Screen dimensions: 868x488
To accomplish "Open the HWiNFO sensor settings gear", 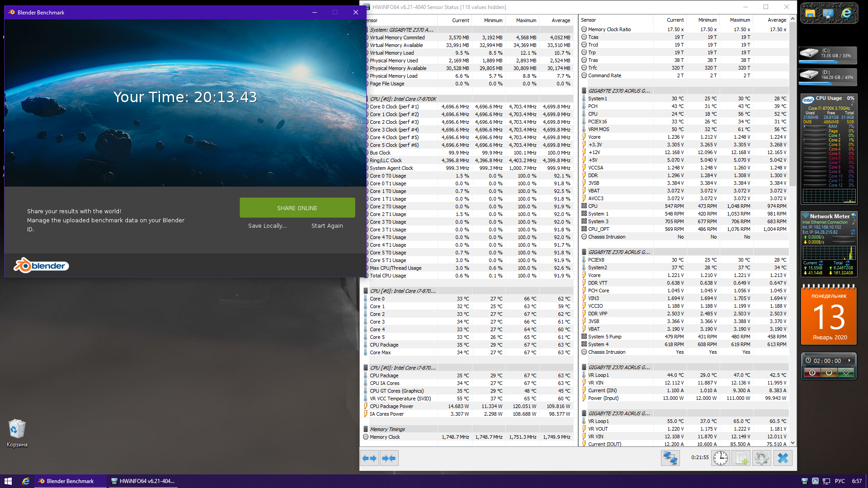I will pos(762,458).
